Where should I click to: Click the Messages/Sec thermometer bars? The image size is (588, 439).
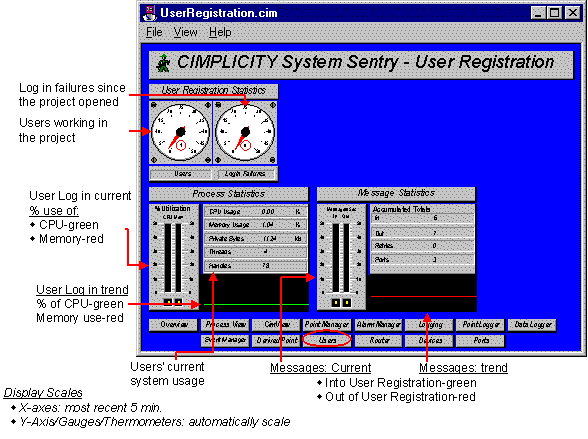(x=341, y=258)
